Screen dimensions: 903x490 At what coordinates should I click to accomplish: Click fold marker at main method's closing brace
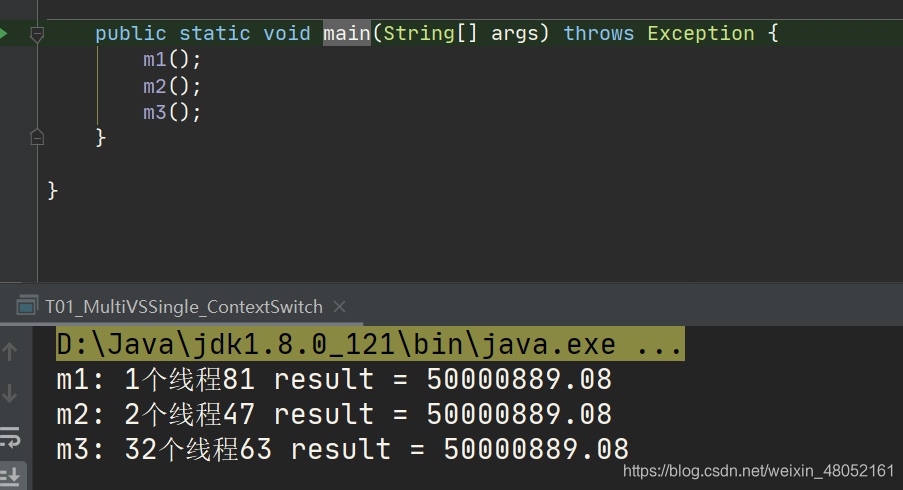37,137
